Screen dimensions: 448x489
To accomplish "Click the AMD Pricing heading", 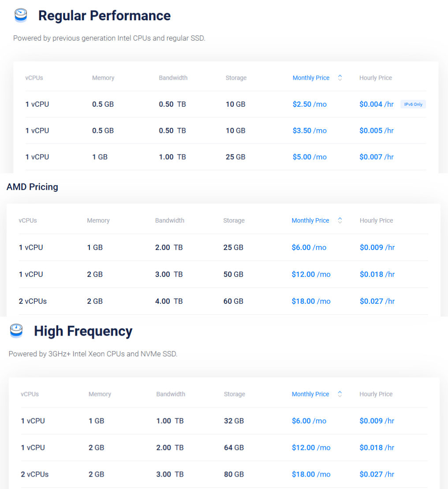I will coord(32,187).
